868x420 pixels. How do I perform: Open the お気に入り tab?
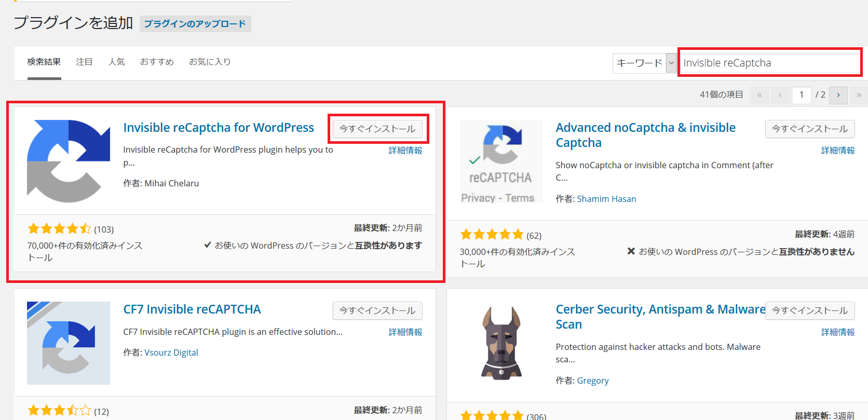[x=210, y=62]
